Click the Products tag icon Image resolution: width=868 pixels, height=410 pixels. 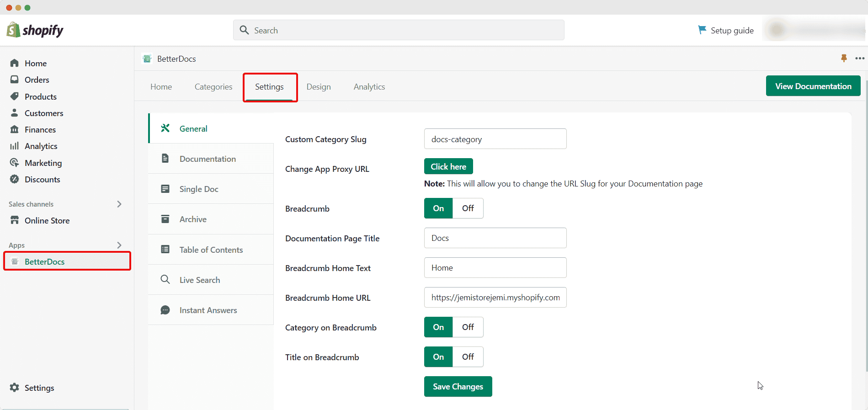(x=15, y=96)
